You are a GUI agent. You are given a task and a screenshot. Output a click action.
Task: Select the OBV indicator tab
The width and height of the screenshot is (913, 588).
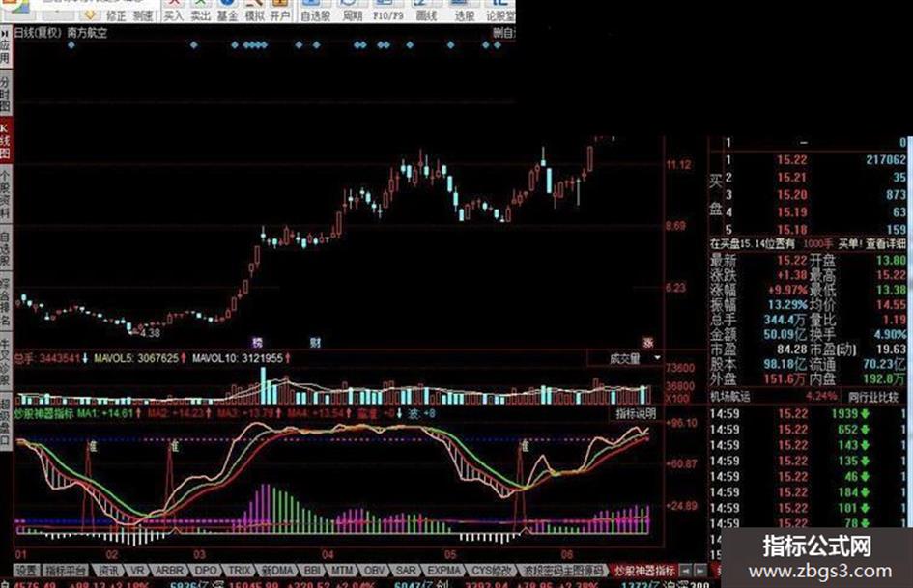coord(375,571)
